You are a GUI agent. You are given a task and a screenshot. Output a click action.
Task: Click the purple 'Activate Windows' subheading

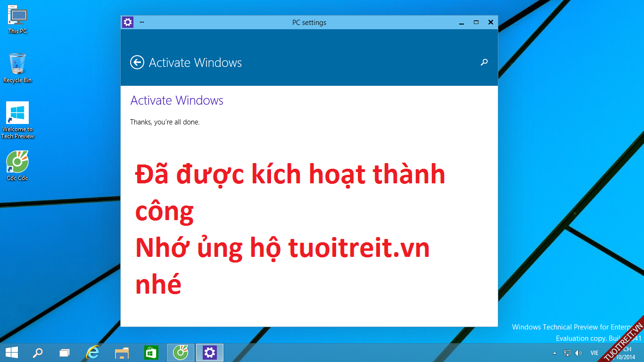point(177,100)
